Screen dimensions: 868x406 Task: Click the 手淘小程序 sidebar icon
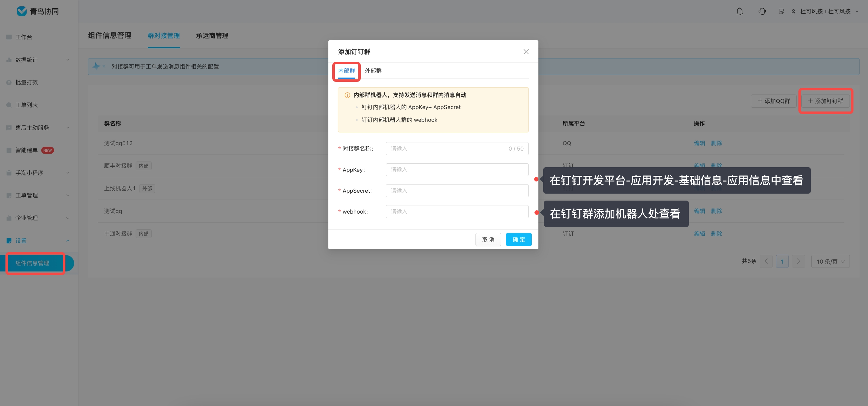click(x=9, y=173)
